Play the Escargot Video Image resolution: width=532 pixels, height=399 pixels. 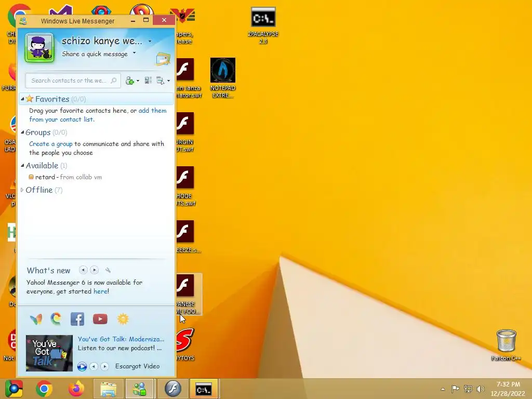point(82,366)
